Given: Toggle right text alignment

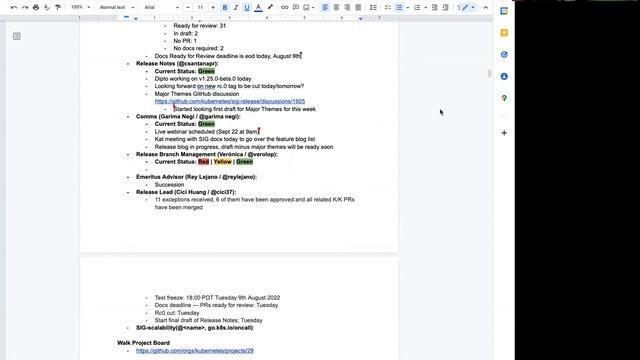Looking at the screenshot, I should pos(347,7).
